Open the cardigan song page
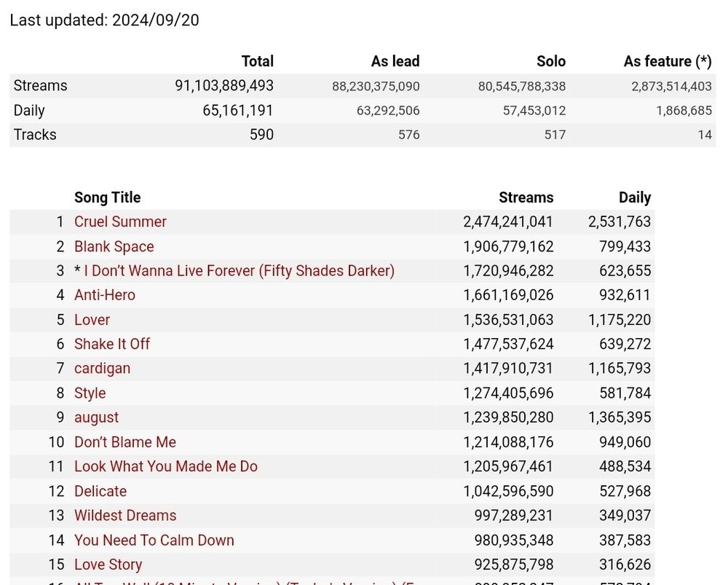The image size is (728, 585). (x=102, y=369)
